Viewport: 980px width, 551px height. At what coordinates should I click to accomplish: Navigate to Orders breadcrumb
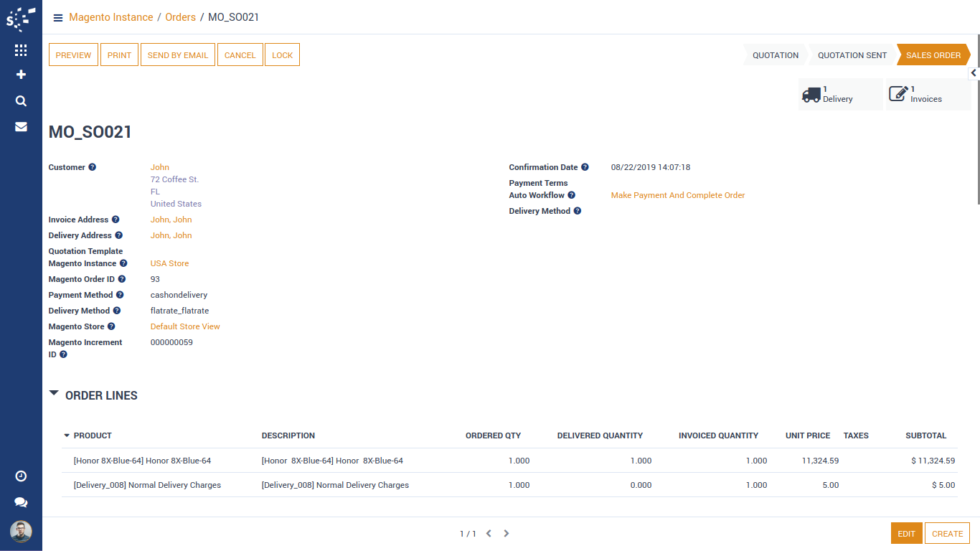(180, 17)
